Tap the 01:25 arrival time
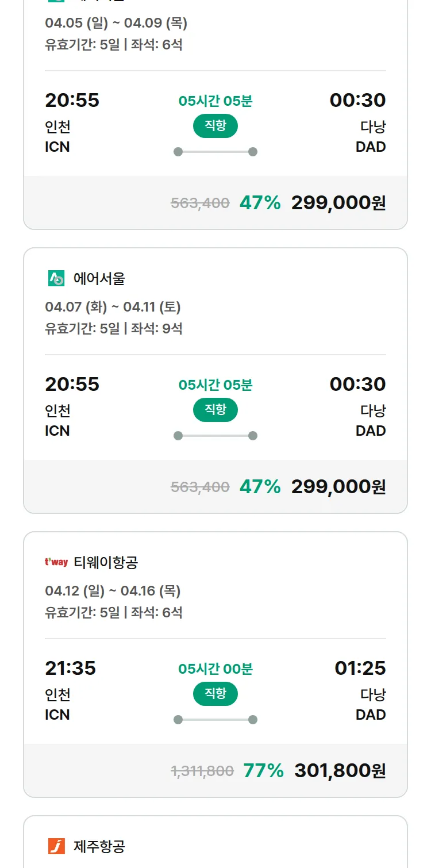Screen dimensions: 431x868 (x=360, y=668)
